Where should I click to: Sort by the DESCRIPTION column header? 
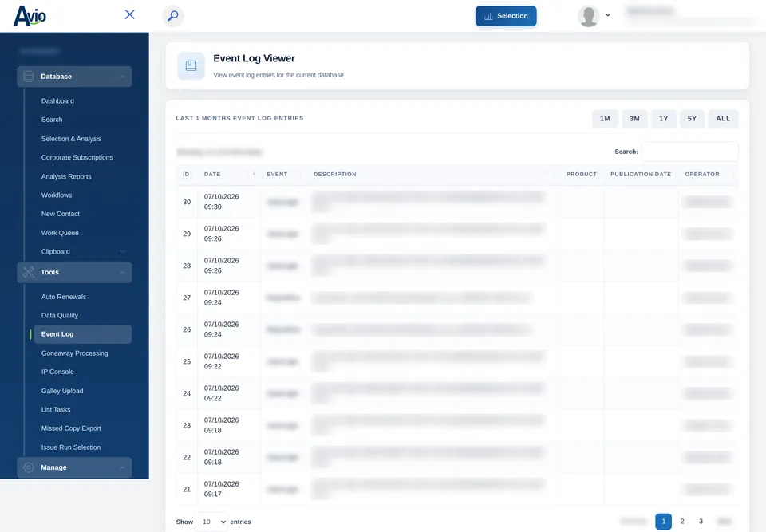pyautogui.click(x=432, y=175)
